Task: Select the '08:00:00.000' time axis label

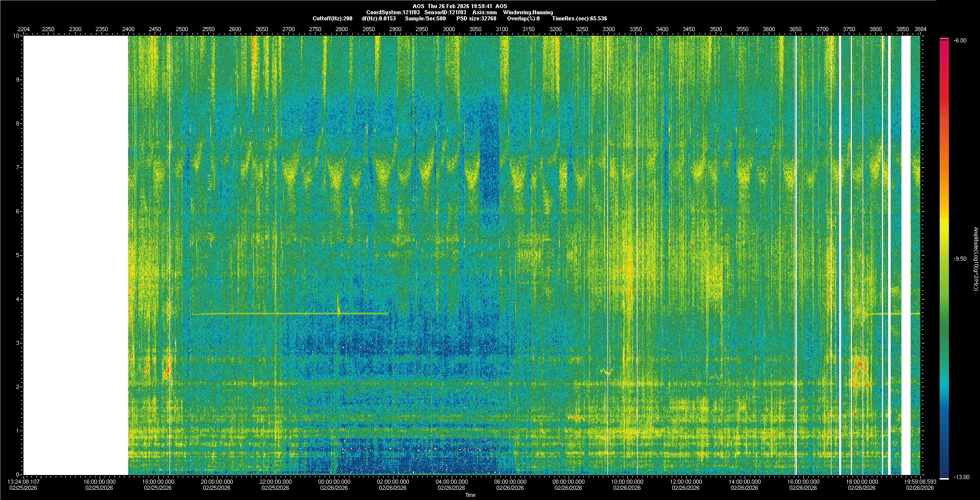Action: pos(569,481)
